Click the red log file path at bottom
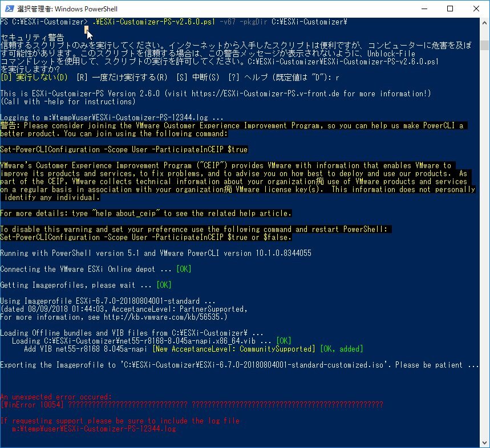Screen dimensions: 490x448 tap(94, 429)
